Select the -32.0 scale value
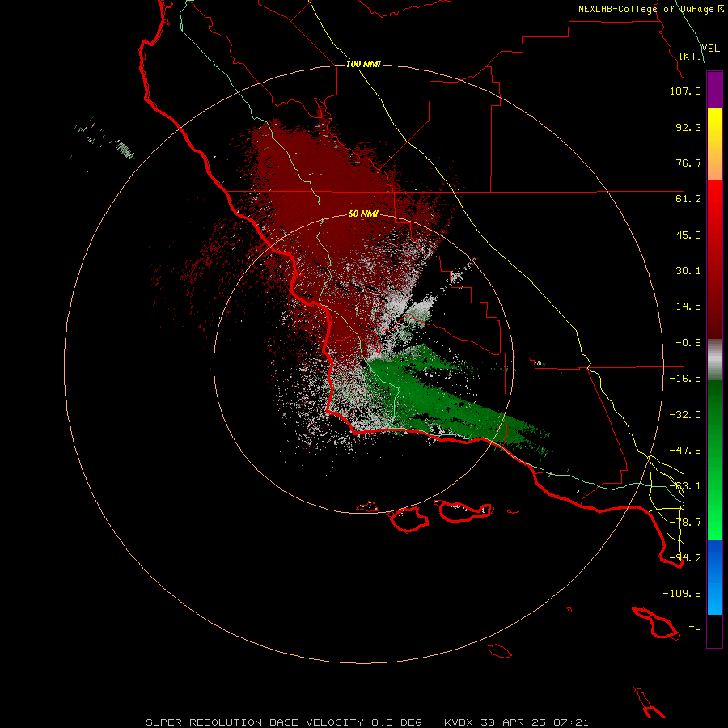Viewport: 728px width, 728px height. [685, 415]
